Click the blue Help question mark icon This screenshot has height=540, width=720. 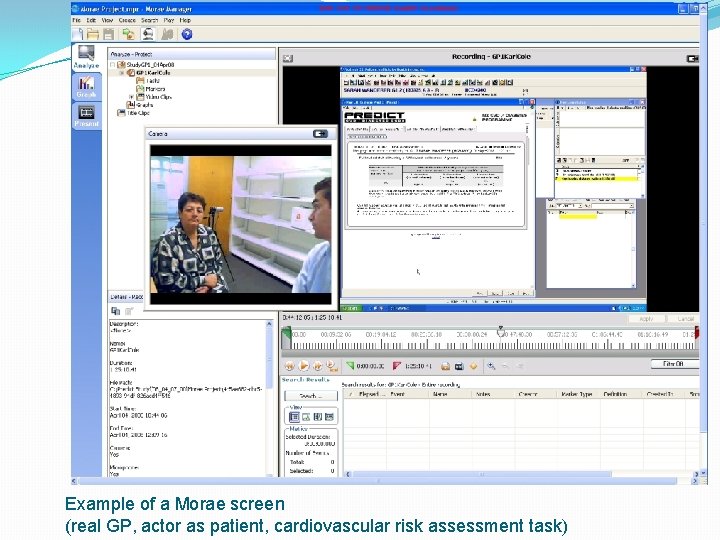[x=187, y=34]
